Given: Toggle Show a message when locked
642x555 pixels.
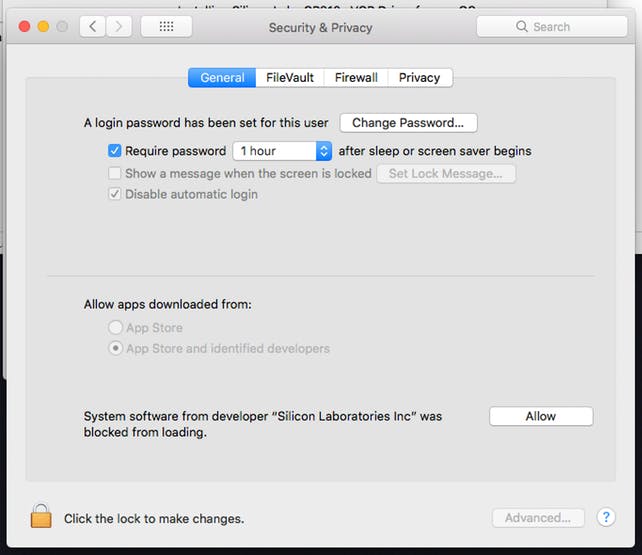Looking at the screenshot, I should (x=115, y=173).
